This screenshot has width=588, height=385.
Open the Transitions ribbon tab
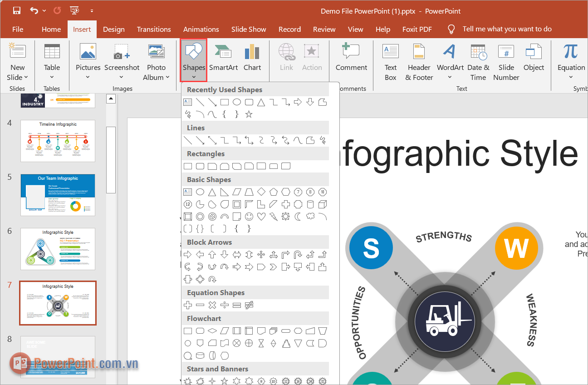(154, 30)
